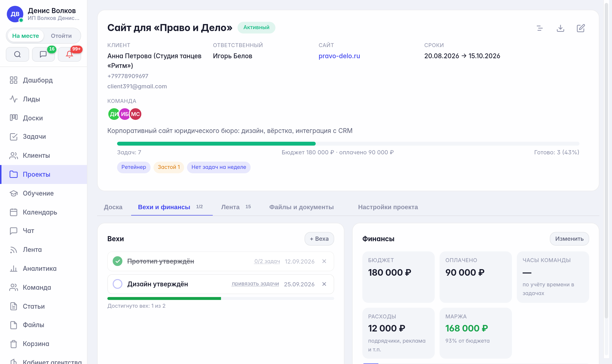Open the Денис Волков profile avatar
This screenshot has height=364, width=612.
click(15, 14)
